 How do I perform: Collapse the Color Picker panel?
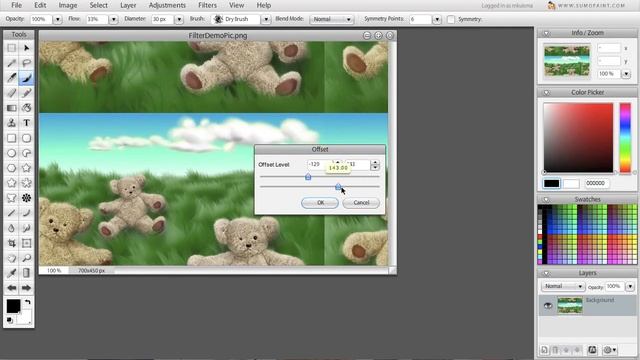(546, 93)
